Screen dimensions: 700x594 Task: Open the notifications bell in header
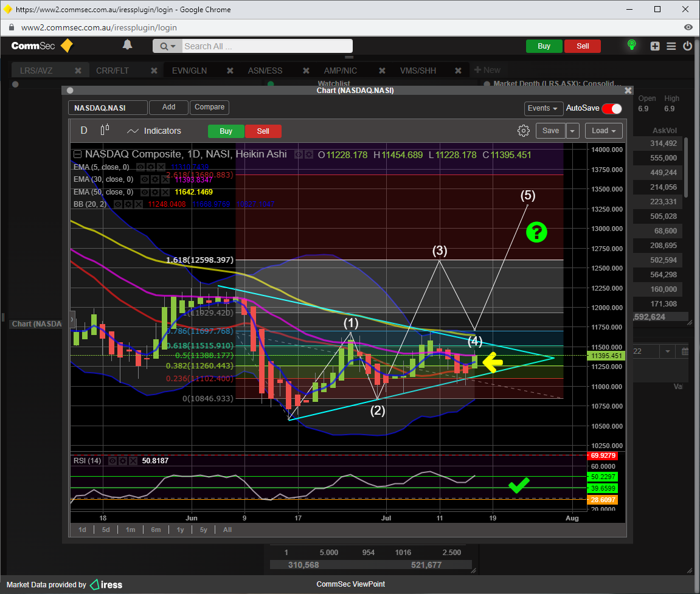coord(127,46)
